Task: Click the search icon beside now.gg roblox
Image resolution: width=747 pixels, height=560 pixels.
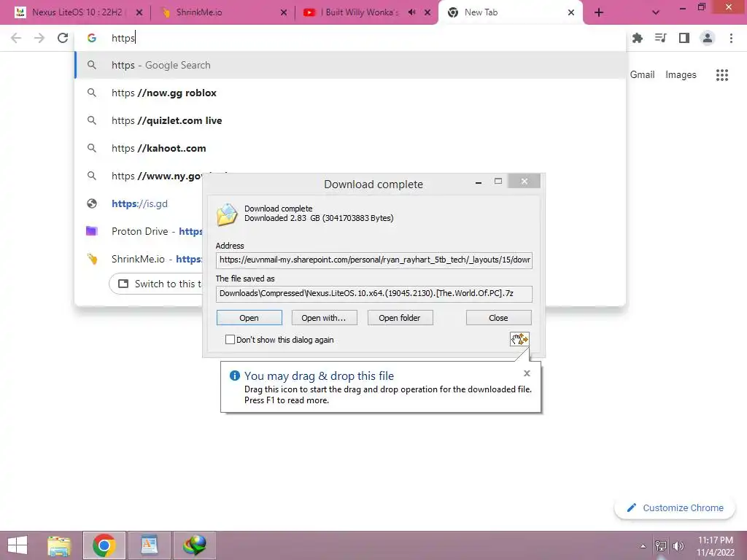Action: [92, 93]
